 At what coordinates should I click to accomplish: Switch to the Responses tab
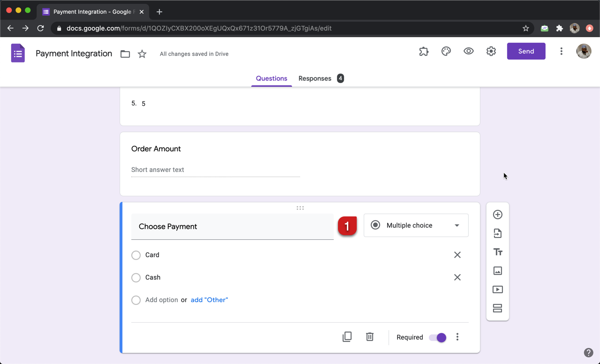point(315,78)
